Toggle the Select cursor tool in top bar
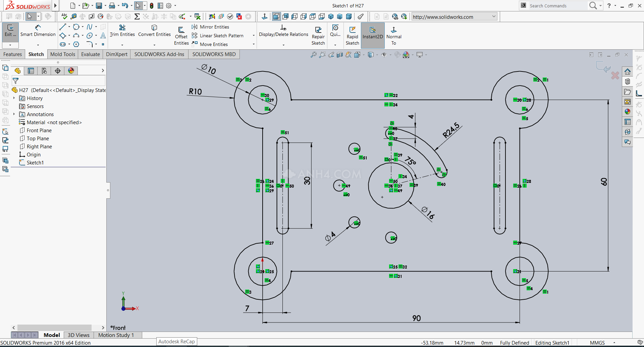Image resolution: width=644 pixels, height=347 pixels. [138, 6]
